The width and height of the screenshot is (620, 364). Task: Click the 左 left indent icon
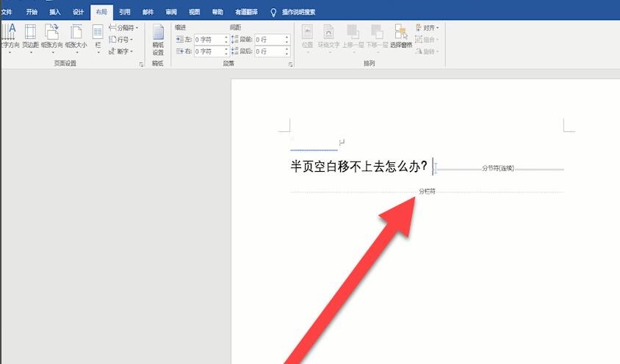180,40
